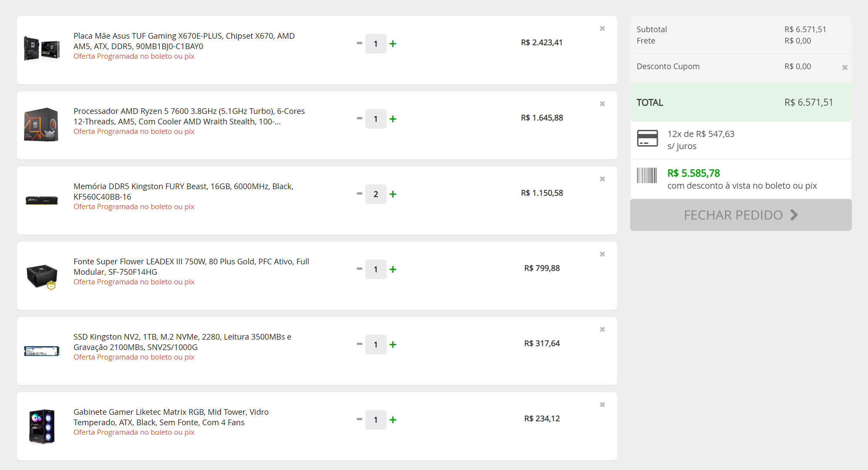This screenshot has width=868, height=470.
Task: Open Fonte Super Flower LEADEX III link
Action: (191, 267)
